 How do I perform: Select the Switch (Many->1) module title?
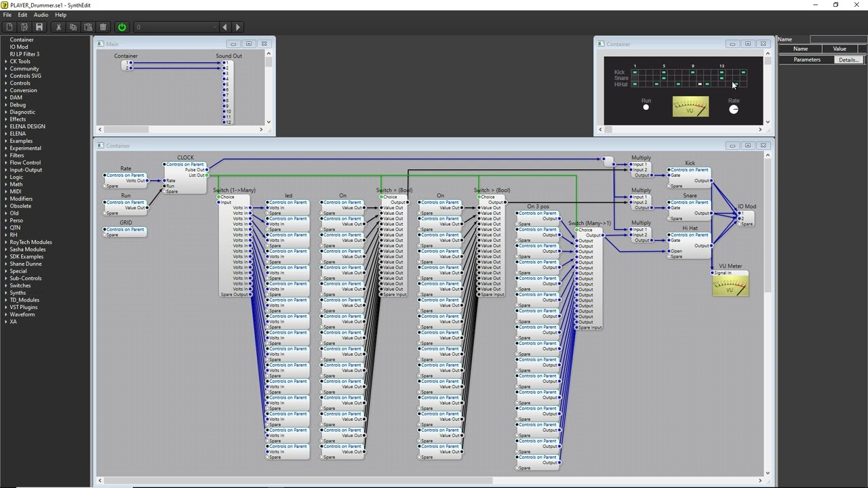coord(589,223)
